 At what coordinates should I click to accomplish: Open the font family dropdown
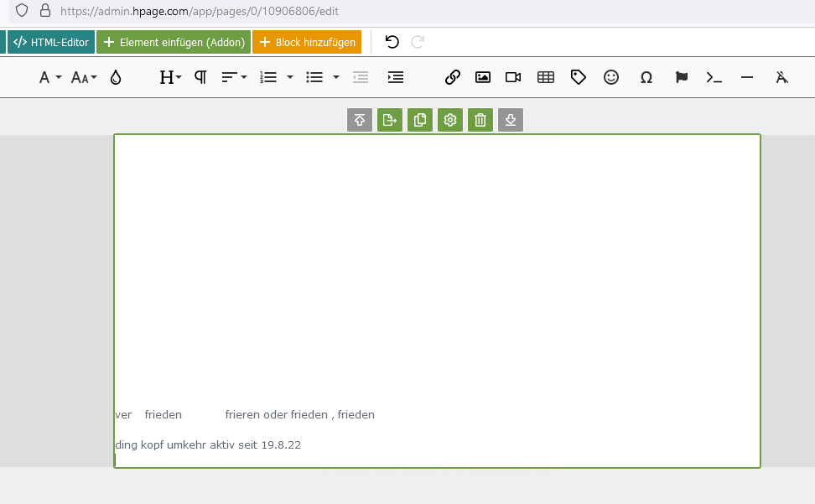pos(50,77)
